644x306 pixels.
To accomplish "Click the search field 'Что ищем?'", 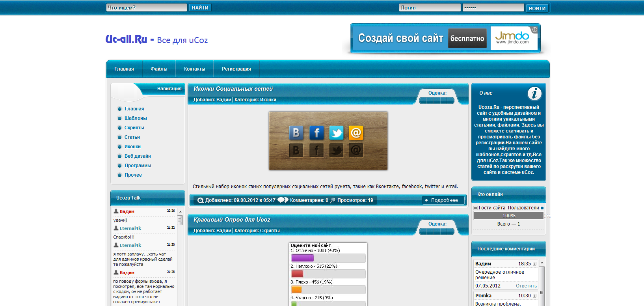I will tap(147, 7).
